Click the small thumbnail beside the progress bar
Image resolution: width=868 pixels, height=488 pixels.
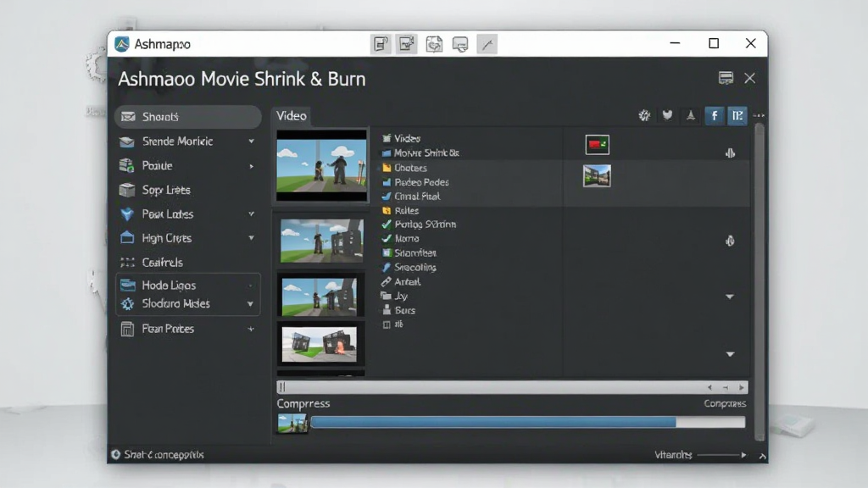coord(292,424)
